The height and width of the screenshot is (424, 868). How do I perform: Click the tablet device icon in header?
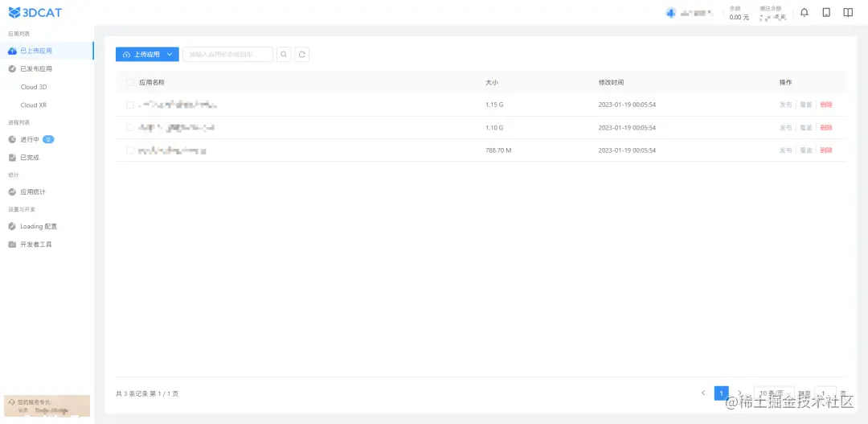tap(826, 13)
